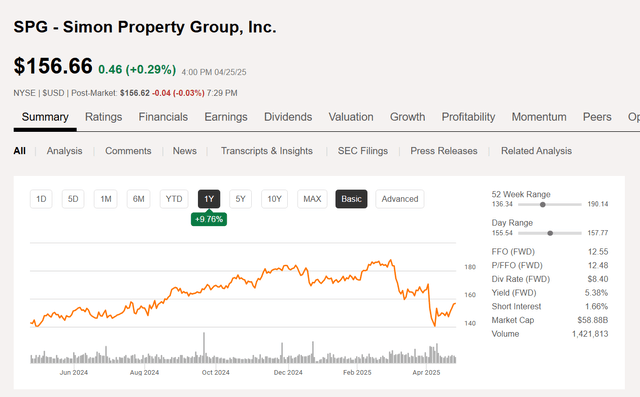This screenshot has height=397, width=640.
Task: Show Press Releases items
Action: [x=444, y=151]
